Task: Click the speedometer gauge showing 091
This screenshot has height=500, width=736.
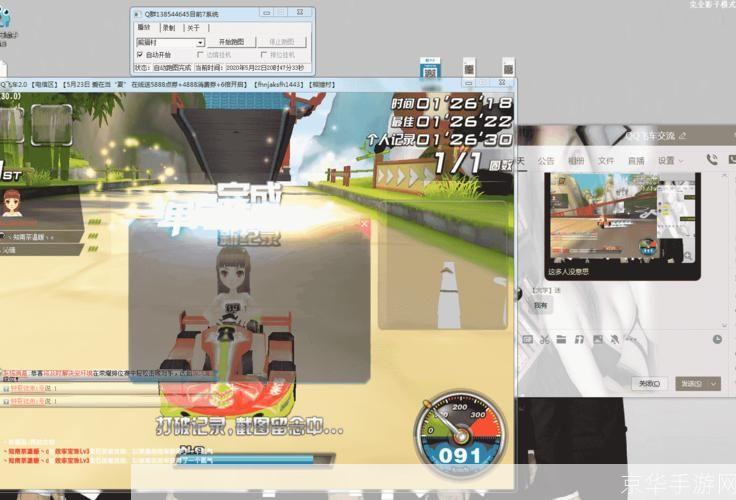Action: point(460,434)
